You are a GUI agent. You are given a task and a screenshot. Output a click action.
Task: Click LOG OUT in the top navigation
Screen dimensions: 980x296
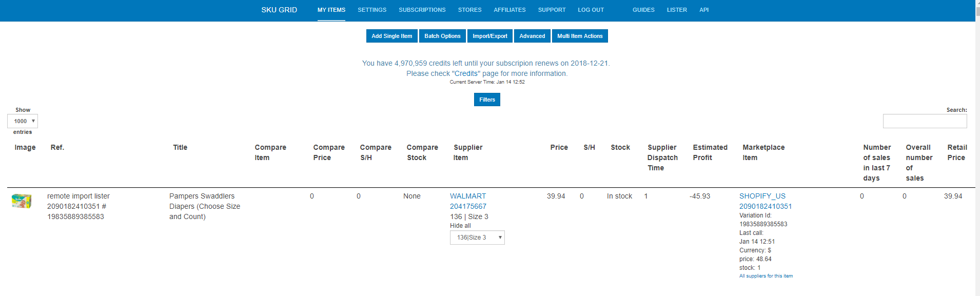point(591,10)
